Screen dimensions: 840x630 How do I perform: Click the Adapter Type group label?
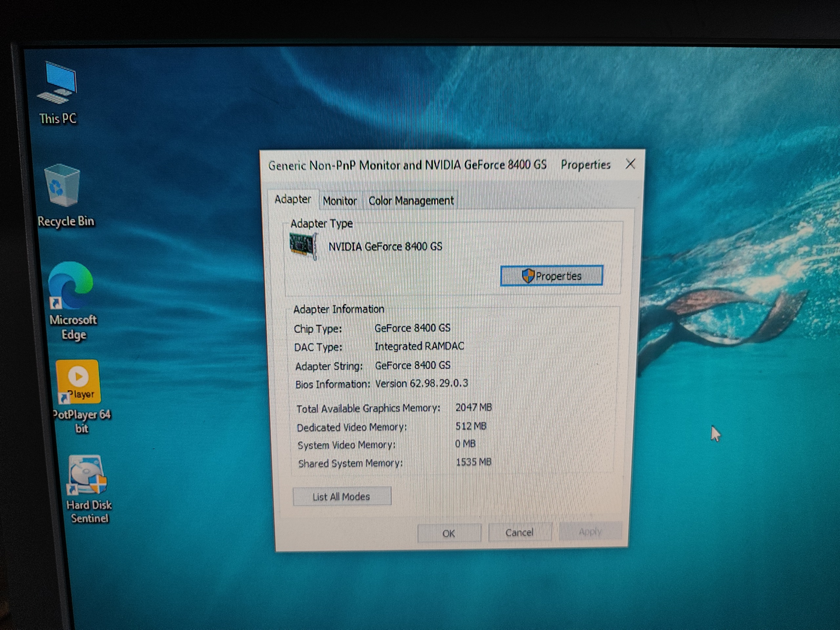[322, 223]
